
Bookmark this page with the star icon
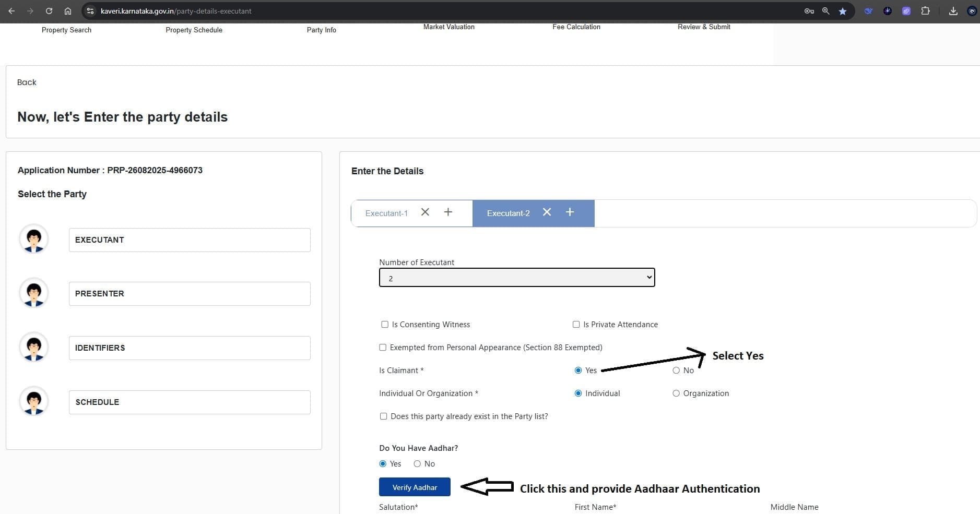[x=842, y=11]
